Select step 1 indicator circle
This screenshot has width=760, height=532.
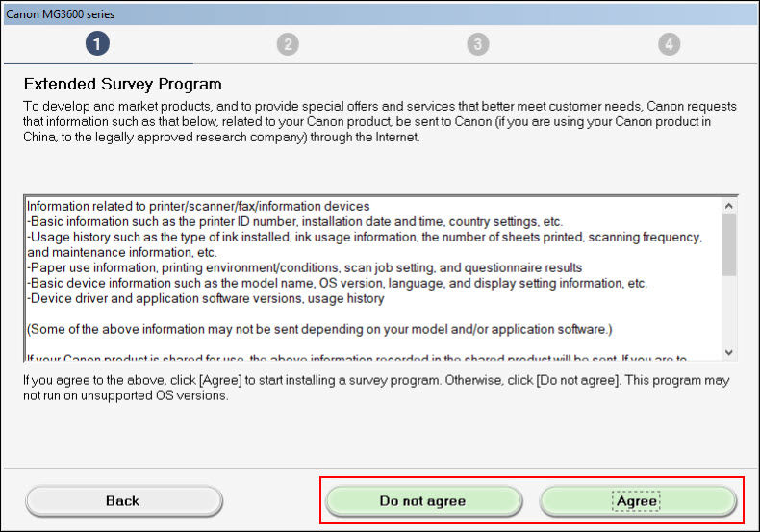point(97,44)
